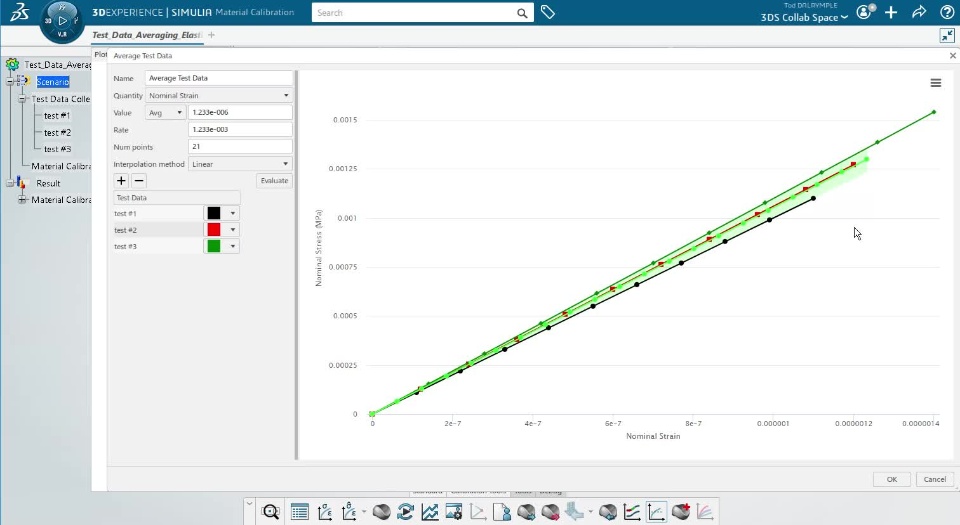Open the test #3 color dropdown arrow

coord(233,247)
